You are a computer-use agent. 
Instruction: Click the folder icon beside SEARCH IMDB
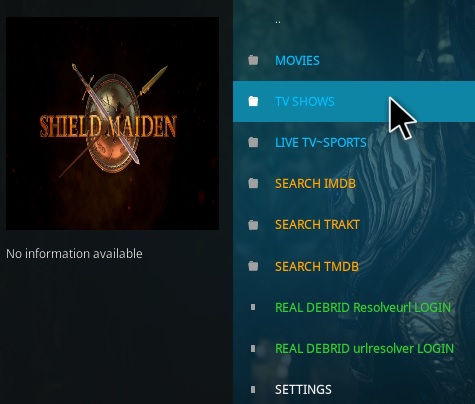pyautogui.click(x=253, y=183)
